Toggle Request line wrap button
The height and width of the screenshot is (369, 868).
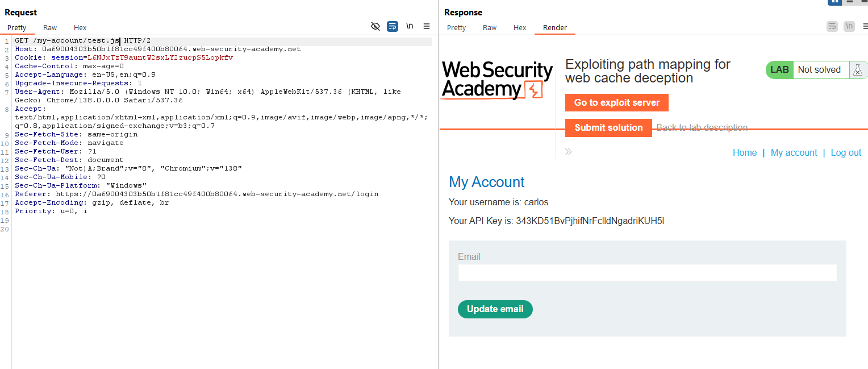(392, 27)
